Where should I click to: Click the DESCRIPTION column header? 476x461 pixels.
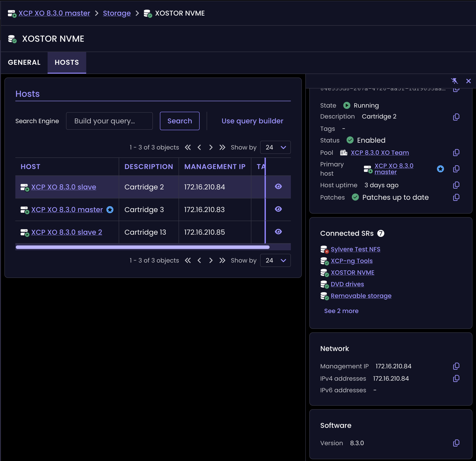[x=149, y=167]
